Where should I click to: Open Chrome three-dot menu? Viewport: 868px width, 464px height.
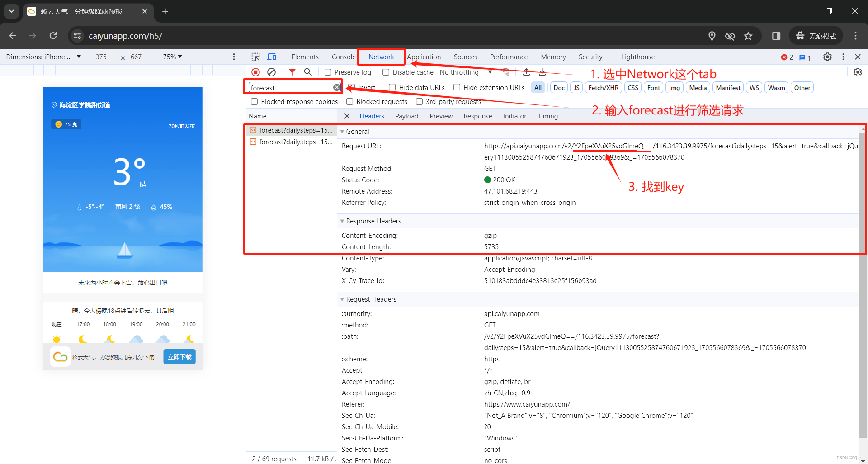[x=855, y=36]
